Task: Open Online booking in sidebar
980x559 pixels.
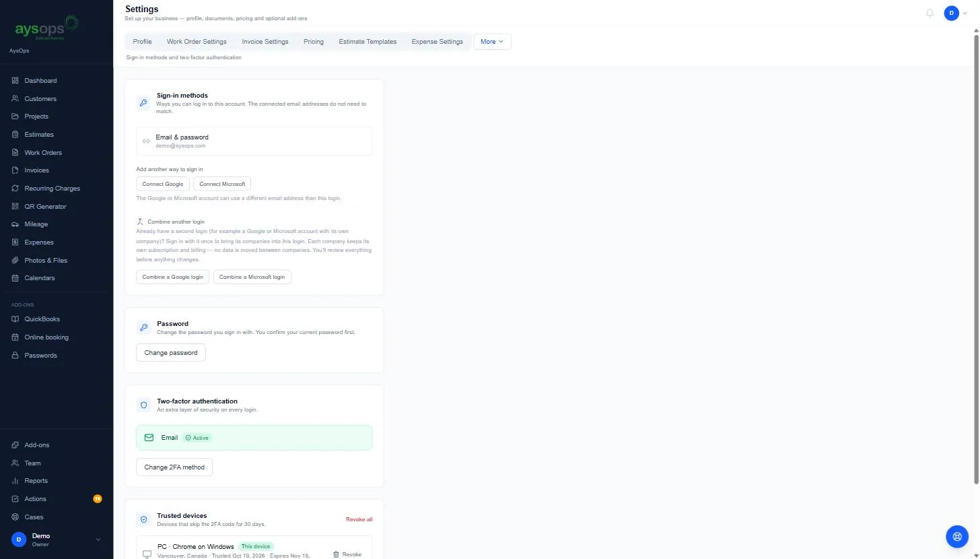Action: [57, 337]
